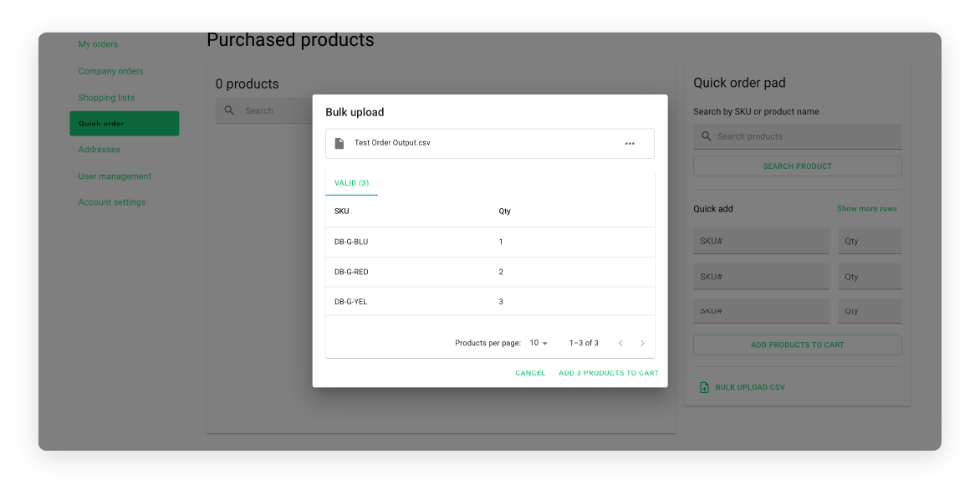Click the DB-G-RED SKU cell
This screenshot has height=495, width=980.
click(351, 272)
